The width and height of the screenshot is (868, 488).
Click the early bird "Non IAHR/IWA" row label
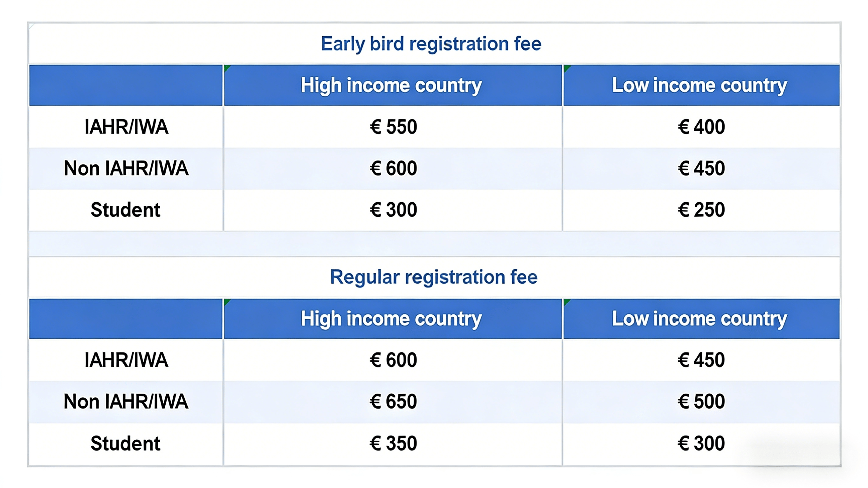click(126, 168)
